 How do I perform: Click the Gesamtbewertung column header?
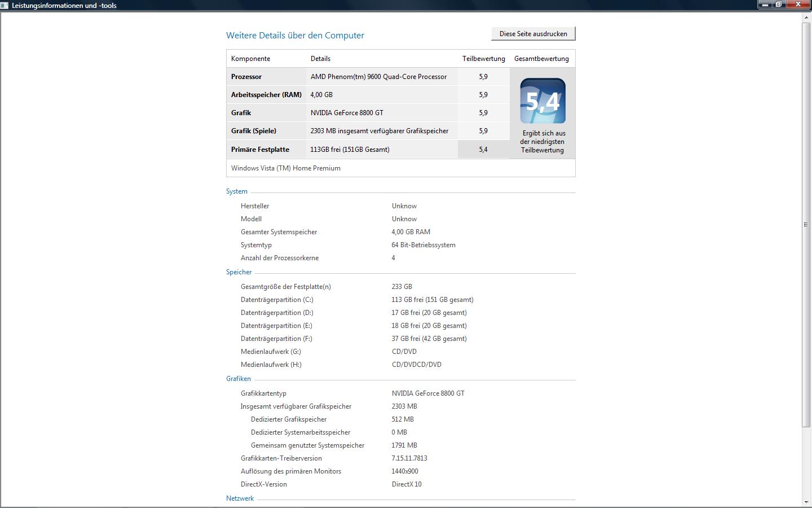pos(541,59)
